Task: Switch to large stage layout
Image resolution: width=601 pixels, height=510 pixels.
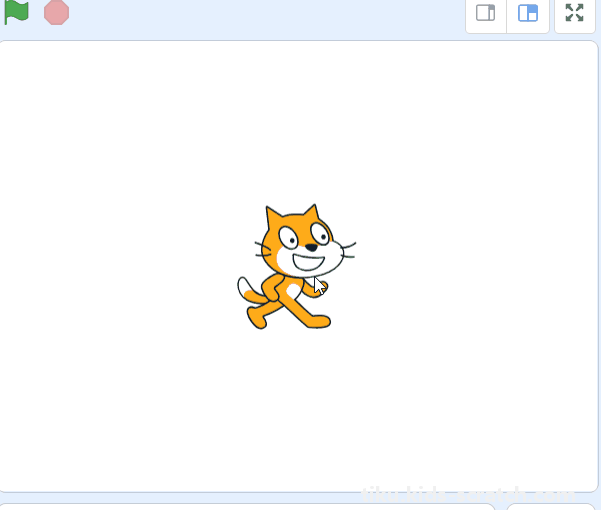Action: (528, 13)
